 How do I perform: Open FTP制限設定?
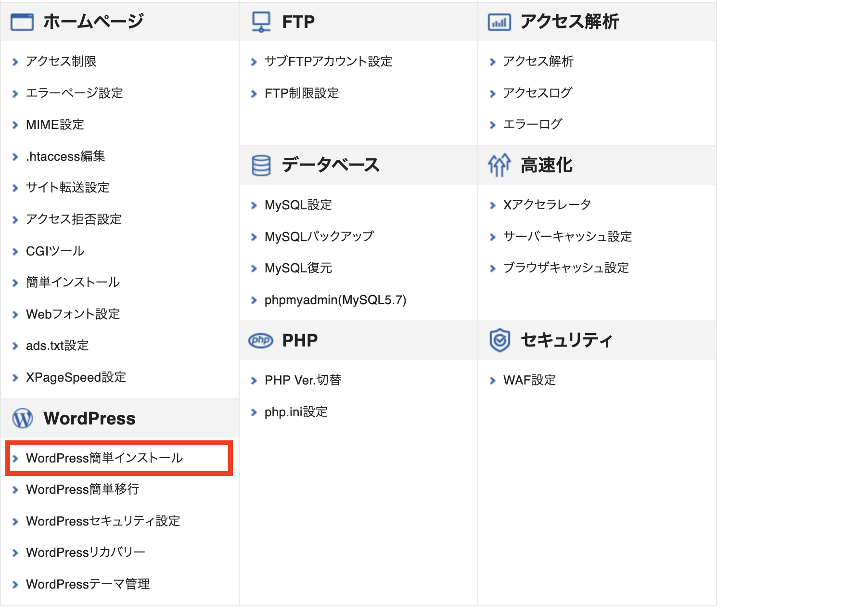point(302,93)
